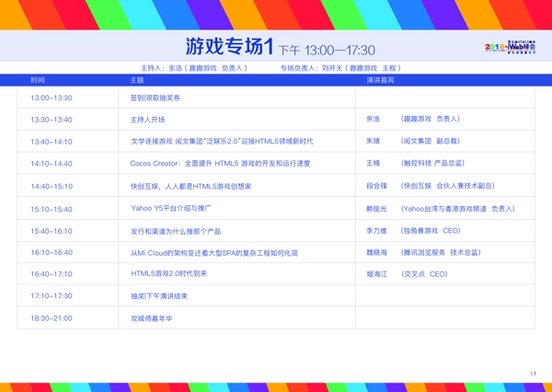Image resolution: width=552 pixels, height=392 pixels.
Task: Click speaker name "余浩" in the 13:30 row
Action: click(374, 119)
